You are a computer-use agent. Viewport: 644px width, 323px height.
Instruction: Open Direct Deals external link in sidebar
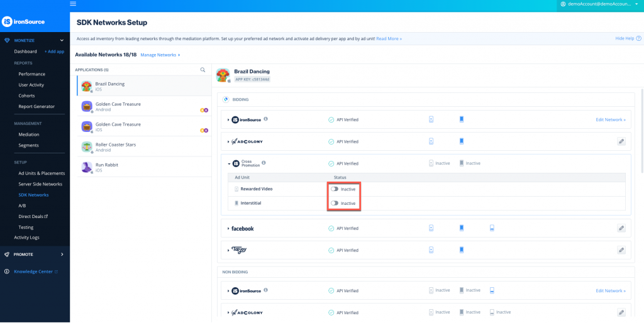coord(33,216)
